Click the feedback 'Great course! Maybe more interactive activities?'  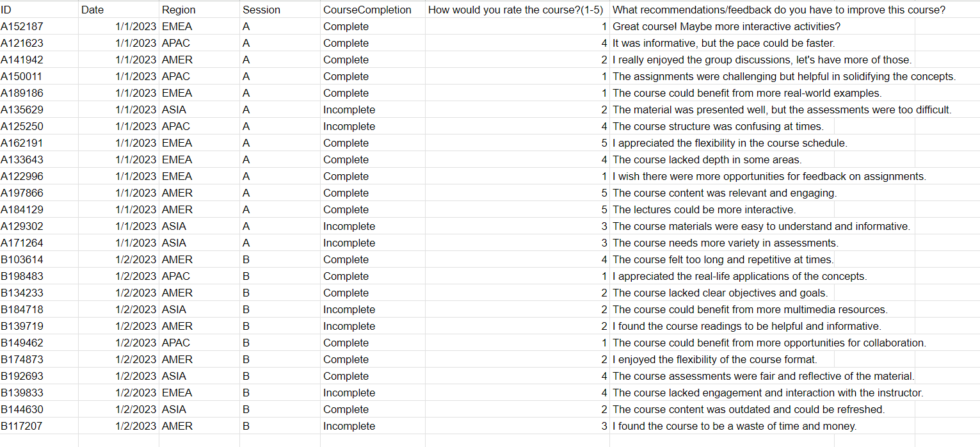727,27
